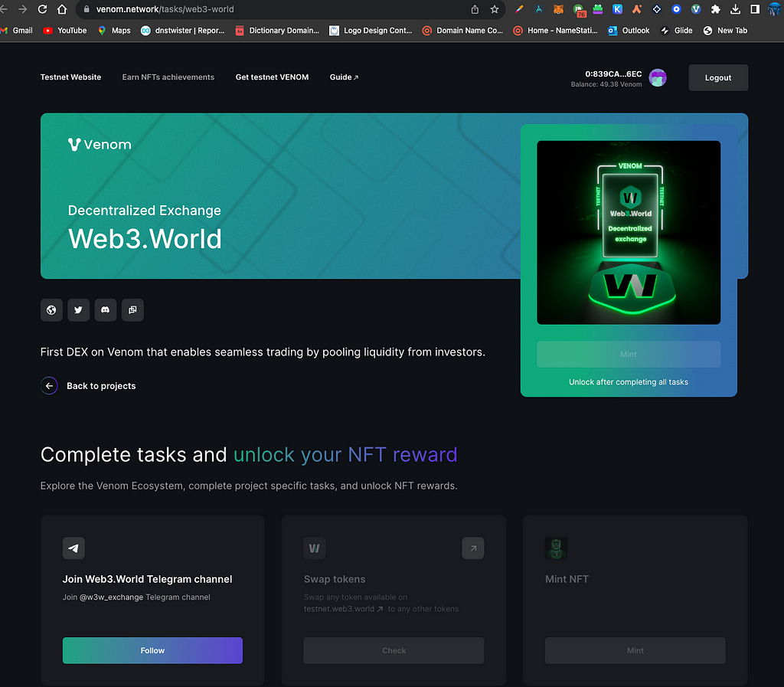Open dnstwister bookmark
Viewport: 784px width, 687px height.
click(x=182, y=31)
